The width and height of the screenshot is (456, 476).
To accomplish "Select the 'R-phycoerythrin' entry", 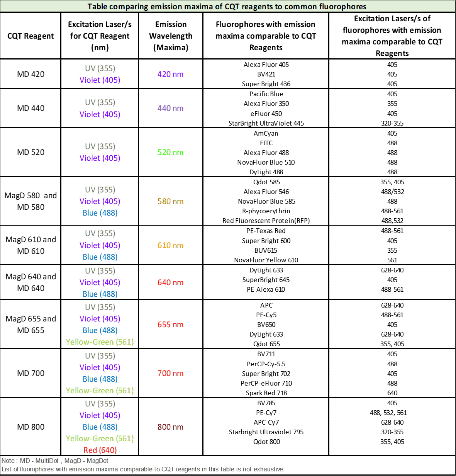I will 266,211.
